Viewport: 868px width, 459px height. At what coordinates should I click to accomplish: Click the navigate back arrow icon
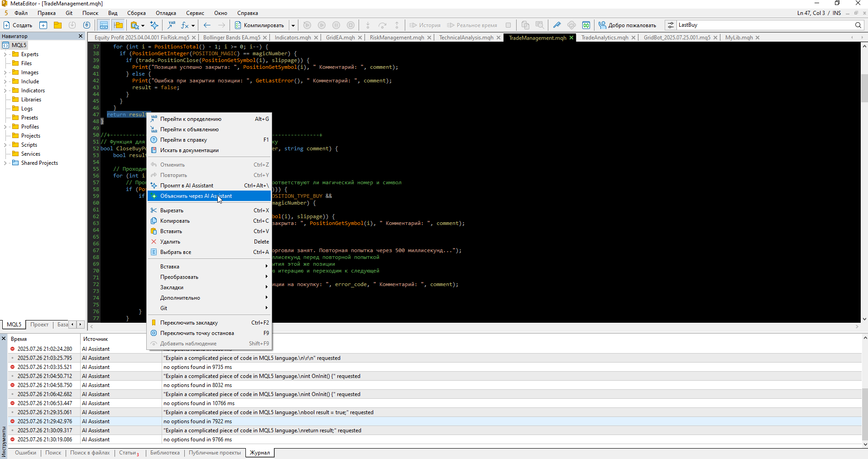click(207, 25)
